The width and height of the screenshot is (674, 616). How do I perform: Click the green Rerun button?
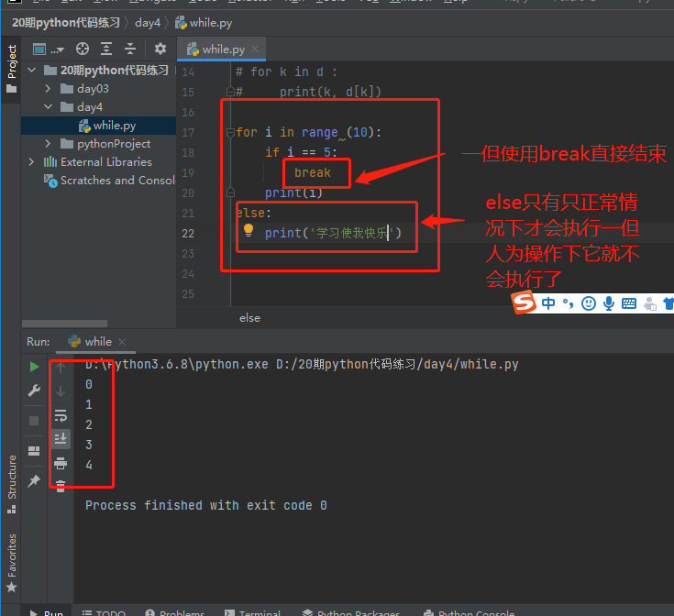click(x=35, y=367)
